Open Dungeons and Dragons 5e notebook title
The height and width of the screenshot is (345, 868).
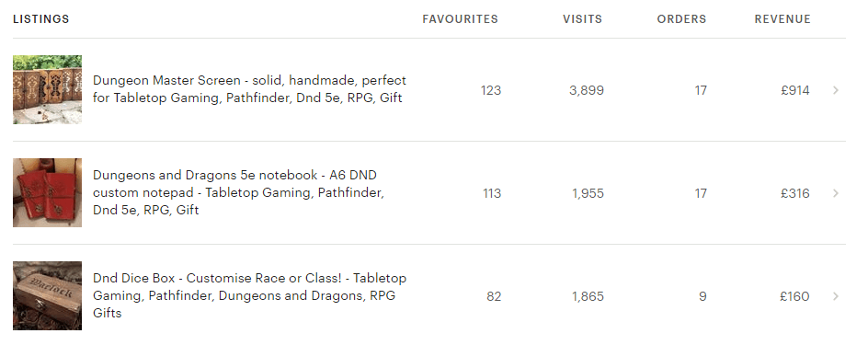tap(238, 192)
